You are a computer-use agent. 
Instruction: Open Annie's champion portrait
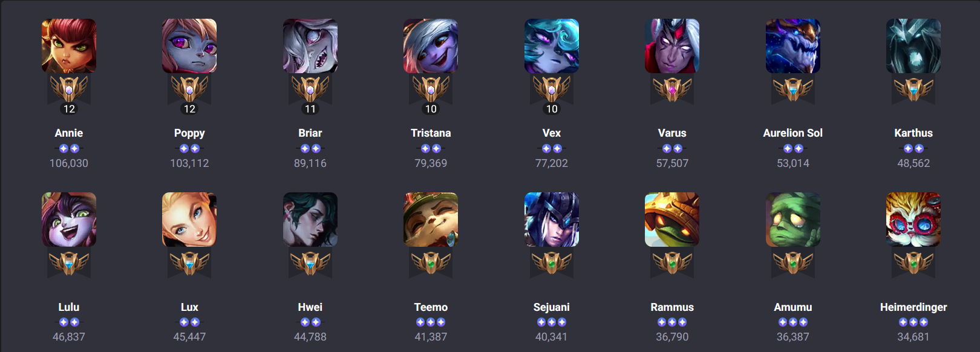tap(69, 46)
